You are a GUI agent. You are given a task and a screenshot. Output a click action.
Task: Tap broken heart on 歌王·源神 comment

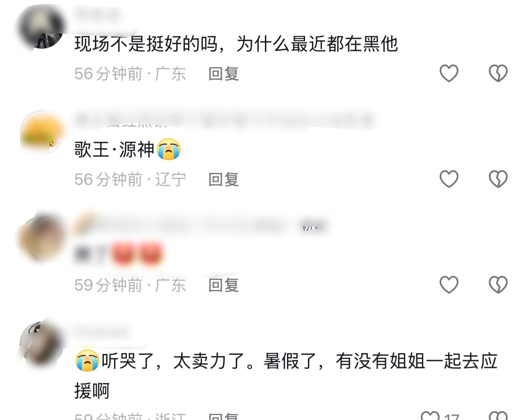click(x=498, y=179)
